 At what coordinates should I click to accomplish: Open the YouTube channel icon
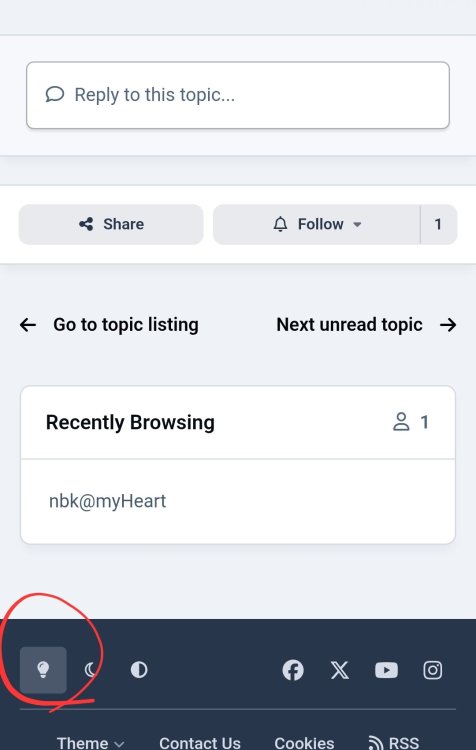pos(386,670)
